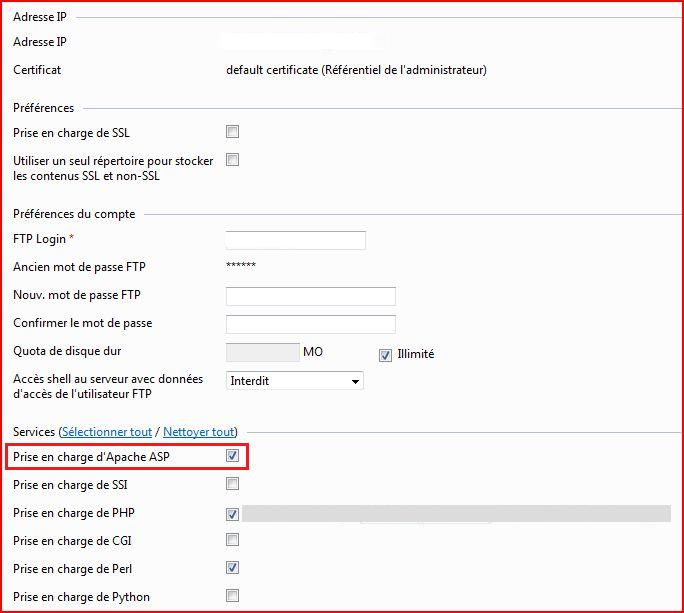Click the Prise en charge de PHP label

click(74, 513)
